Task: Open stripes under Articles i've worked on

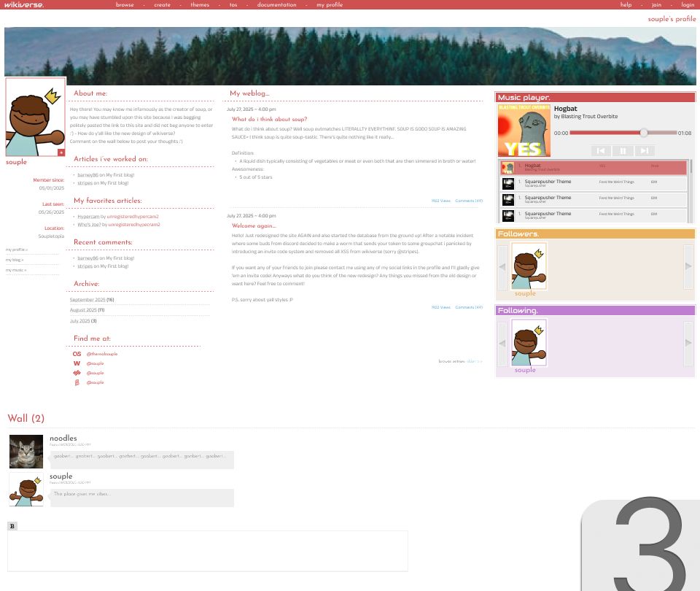Action: pyautogui.click(x=85, y=183)
